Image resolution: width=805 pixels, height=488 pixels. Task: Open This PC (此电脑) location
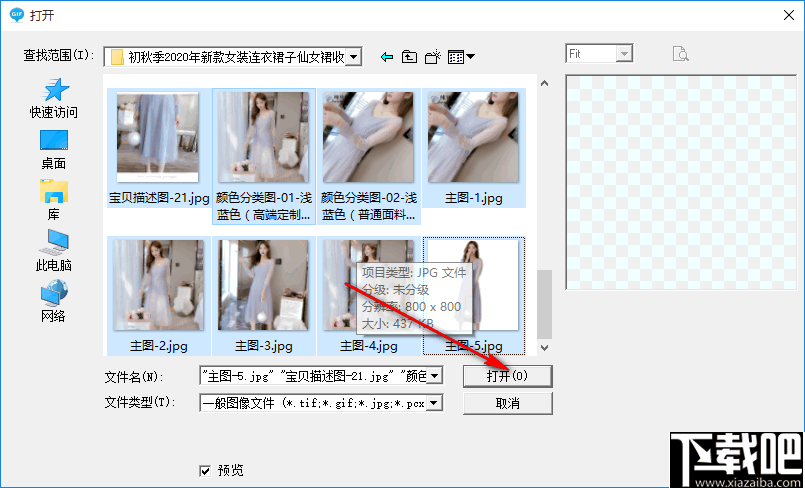[54, 250]
